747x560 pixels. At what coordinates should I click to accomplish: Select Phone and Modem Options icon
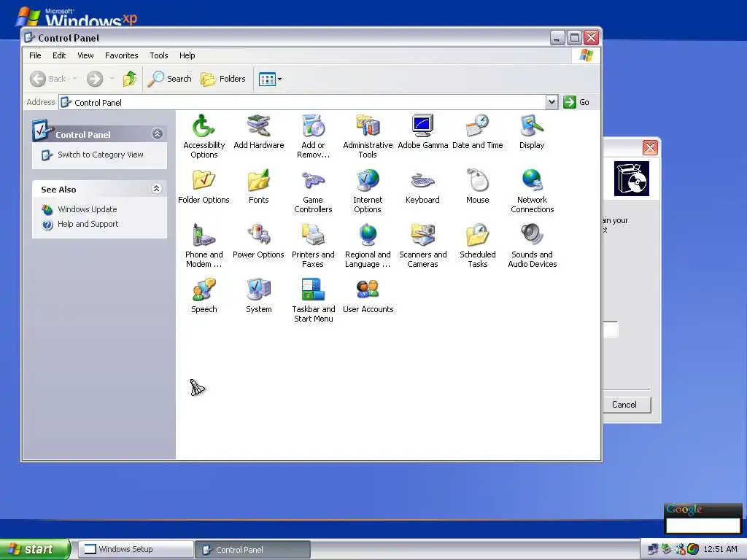tap(204, 236)
